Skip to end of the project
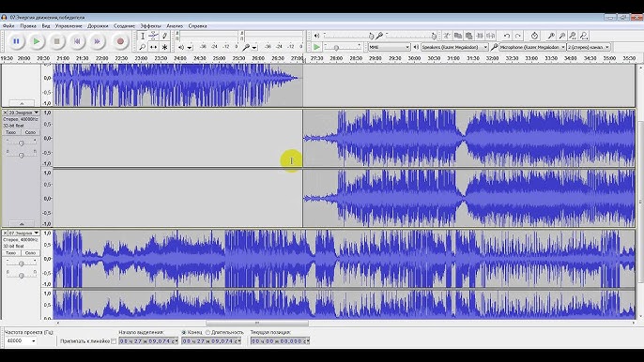 pyautogui.click(x=97, y=41)
